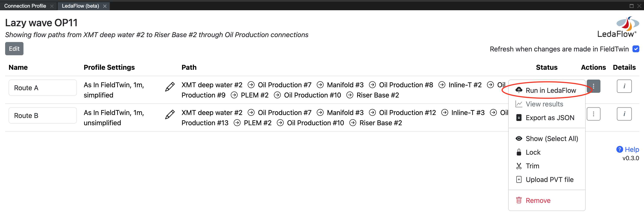Screen dimensions: 644x221
Task: Toggle Show (Select All) visibility
Action: pos(547,139)
